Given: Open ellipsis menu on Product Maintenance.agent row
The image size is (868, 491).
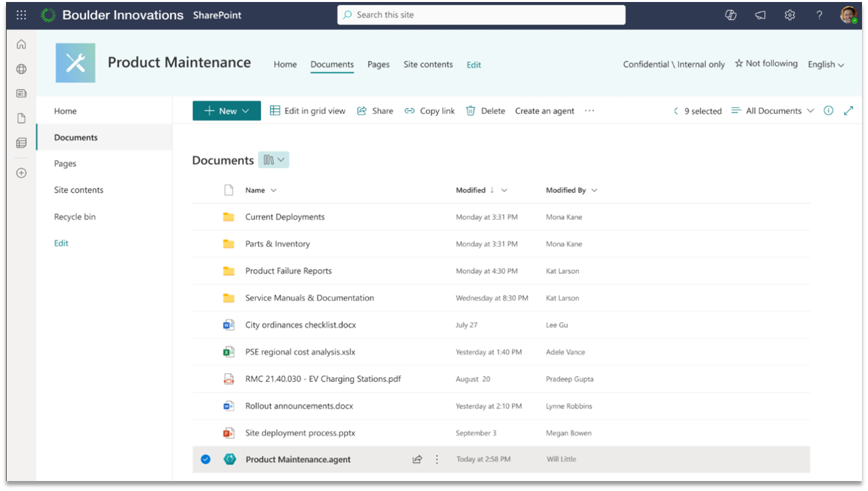Looking at the screenshot, I should click(x=437, y=459).
